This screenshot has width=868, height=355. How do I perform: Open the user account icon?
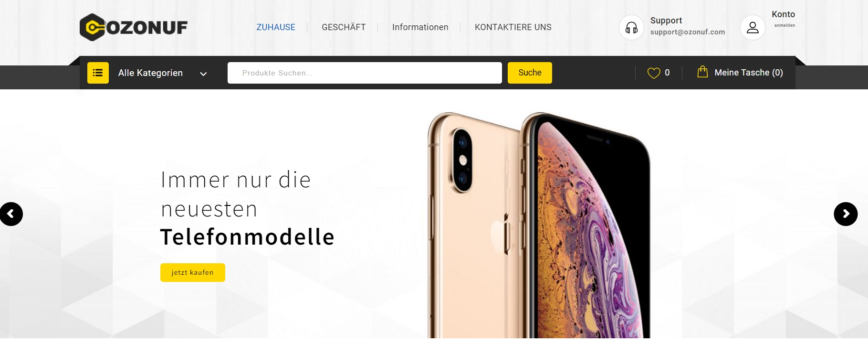[753, 28]
